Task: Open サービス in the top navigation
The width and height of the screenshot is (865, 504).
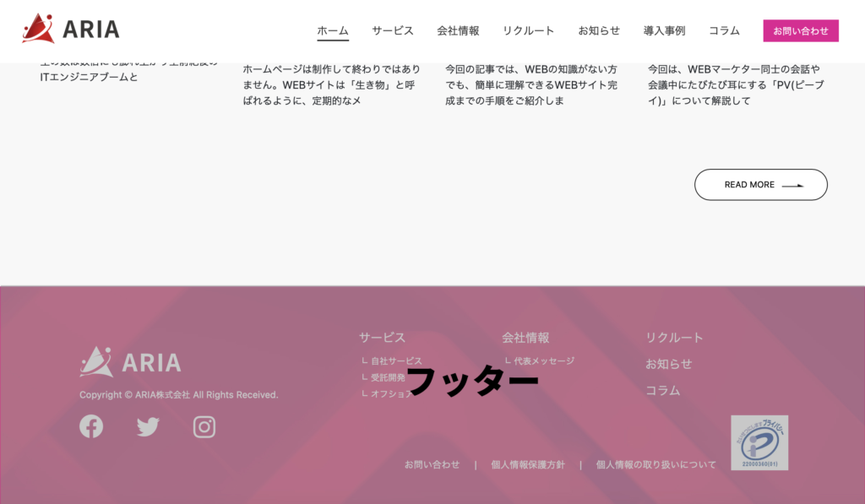Action: click(393, 30)
